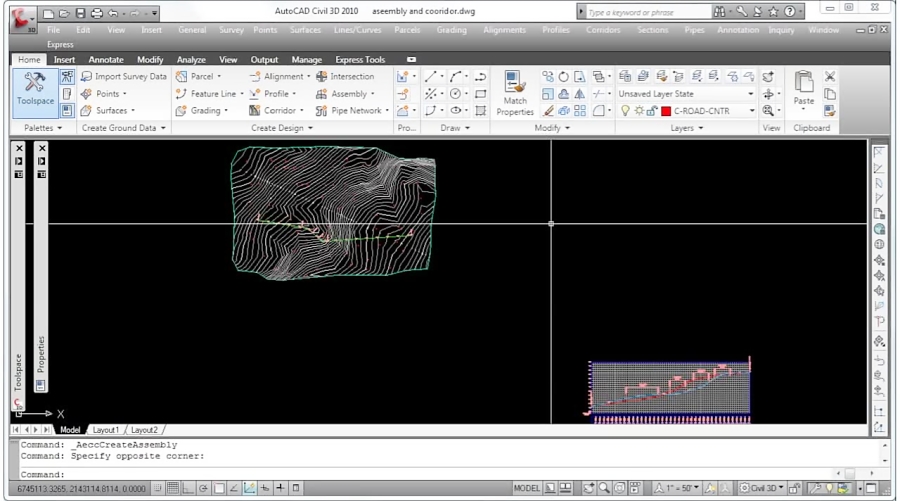Open the Surfaces menu
900x501 pixels.
(305, 29)
